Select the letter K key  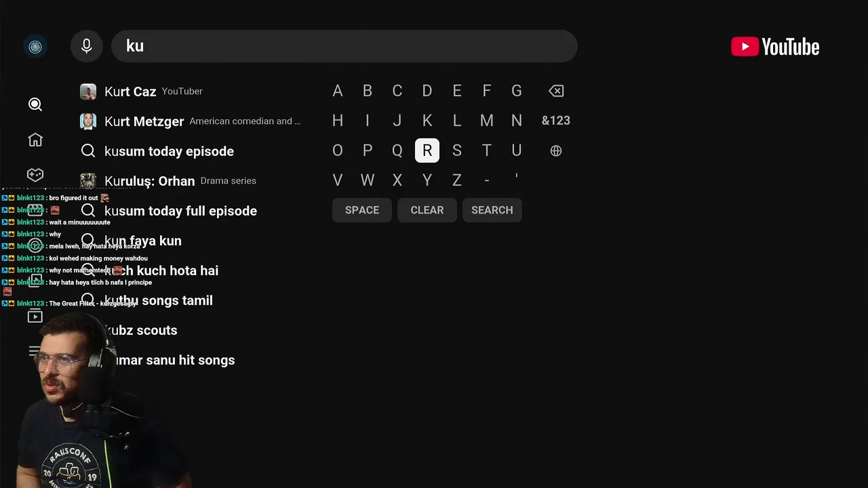pyautogui.click(x=427, y=121)
